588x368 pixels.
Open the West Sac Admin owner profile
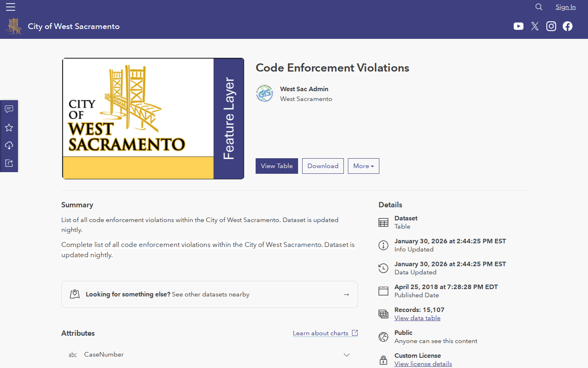304,89
